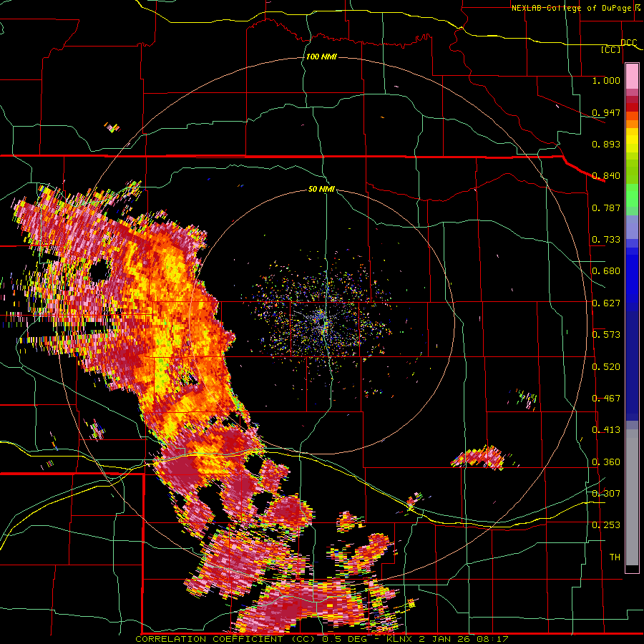Click the KLNX station identifier in caption
Screen dimensions: 644x644
coord(400,639)
